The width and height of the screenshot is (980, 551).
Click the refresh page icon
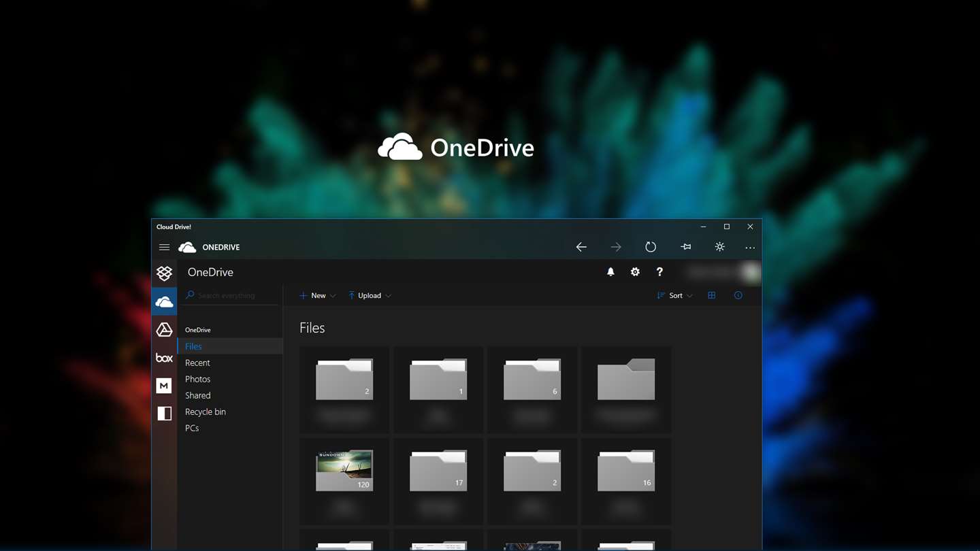[651, 247]
